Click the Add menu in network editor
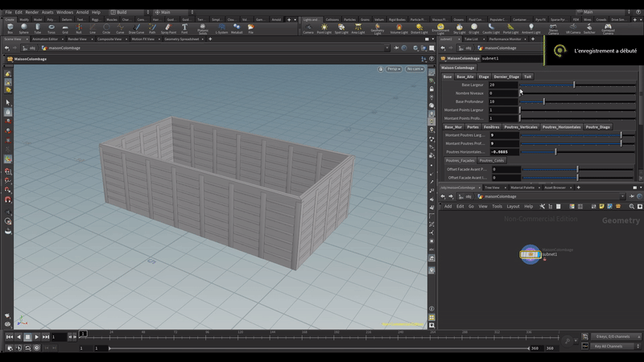This screenshot has height=362, width=644. [448, 207]
